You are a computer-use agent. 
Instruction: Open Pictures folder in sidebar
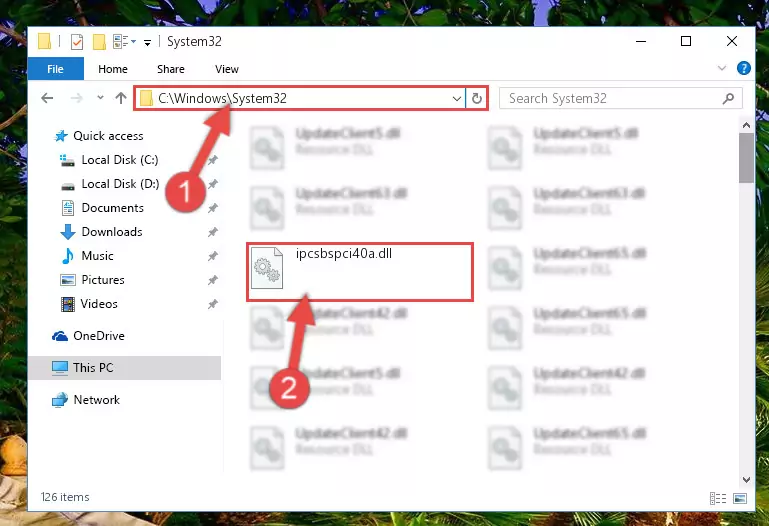tap(103, 280)
